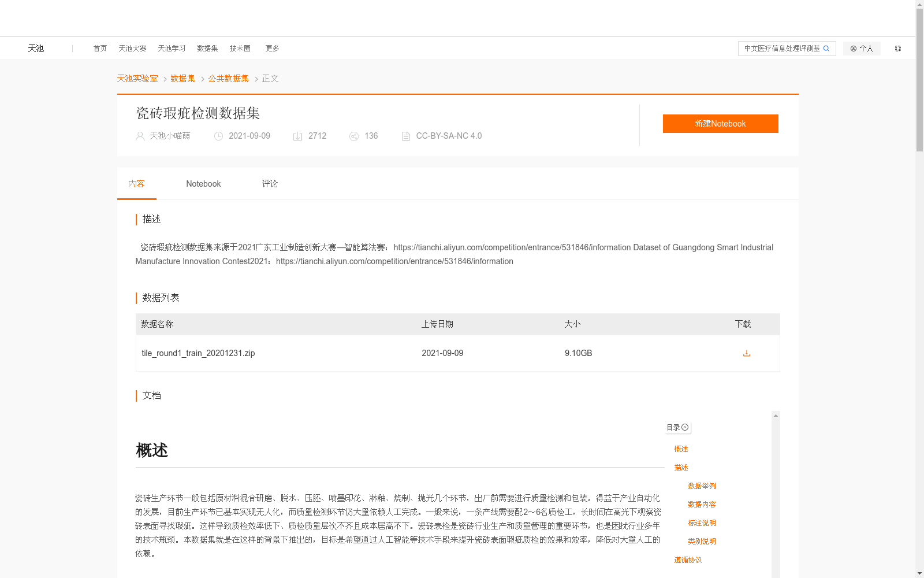The width and height of the screenshot is (924, 578).
Task: Click the 个人 profile button
Action: (x=862, y=49)
